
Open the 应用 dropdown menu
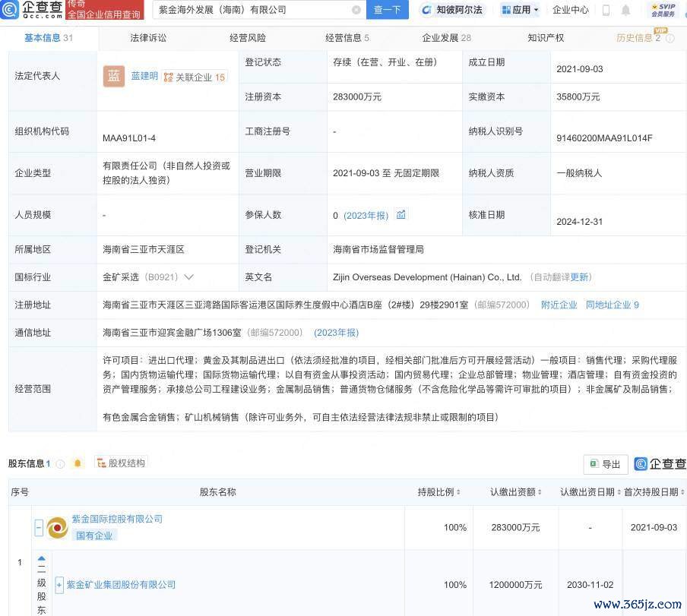520,10
